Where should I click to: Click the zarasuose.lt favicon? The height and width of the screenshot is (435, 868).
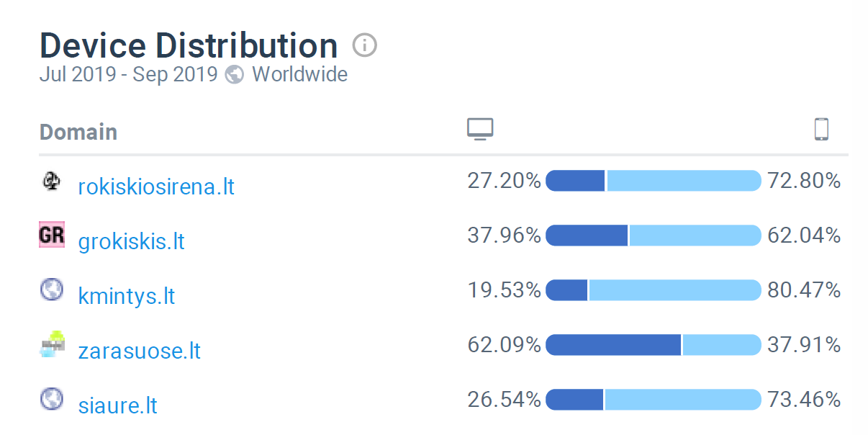tap(52, 345)
